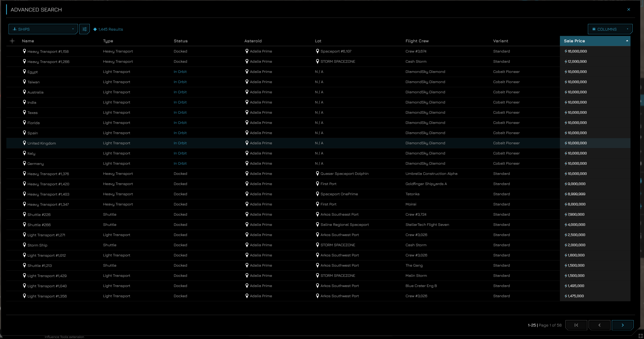Click the Page 1 of 58 indicator
This screenshot has height=339, width=644.
click(550, 325)
